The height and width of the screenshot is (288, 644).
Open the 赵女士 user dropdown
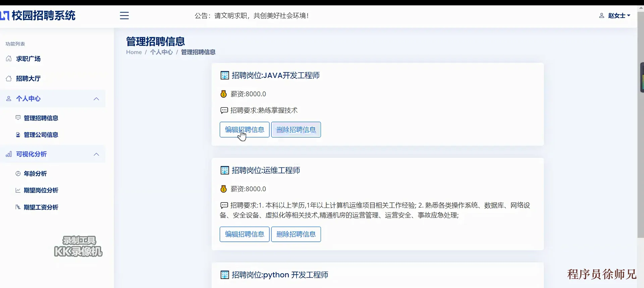point(619,16)
